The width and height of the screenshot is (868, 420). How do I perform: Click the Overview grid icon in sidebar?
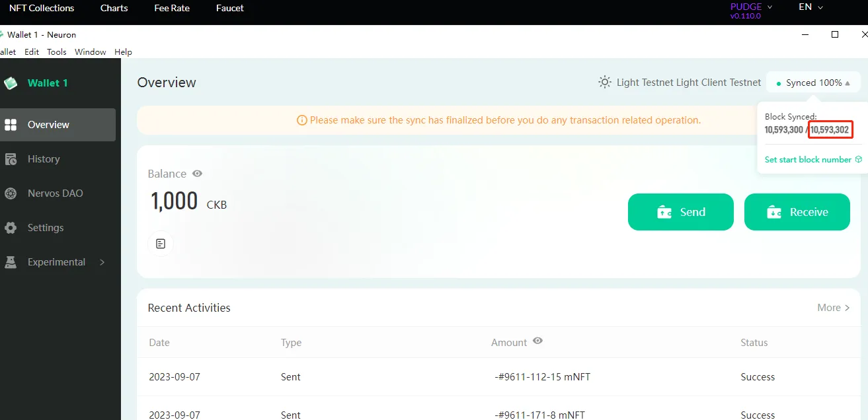coord(11,125)
